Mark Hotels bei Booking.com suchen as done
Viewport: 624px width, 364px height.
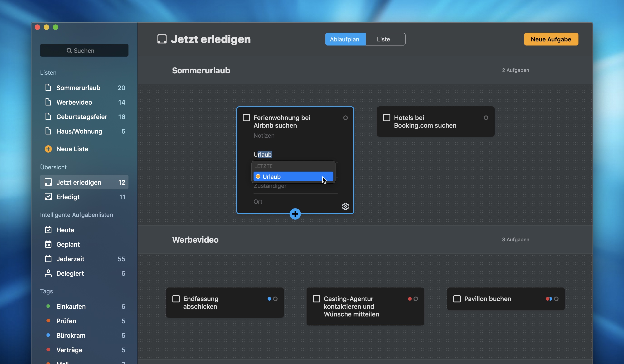(386, 118)
